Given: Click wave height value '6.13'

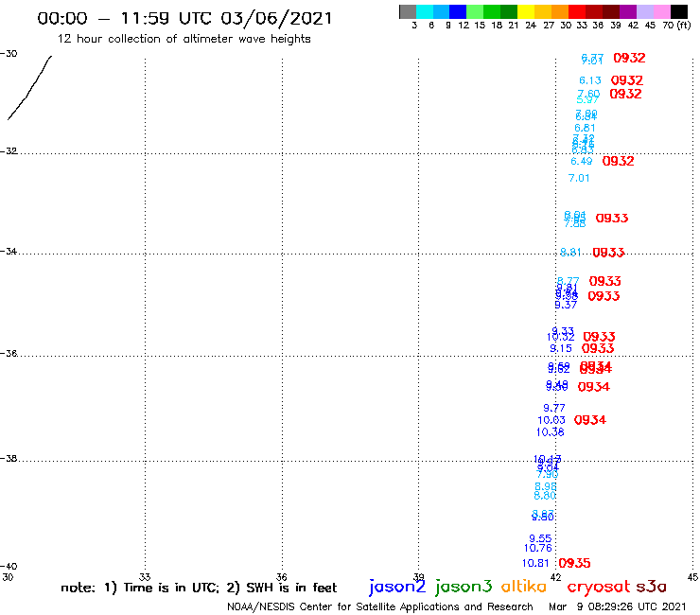Looking at the screenshot, I should [589, 80].
